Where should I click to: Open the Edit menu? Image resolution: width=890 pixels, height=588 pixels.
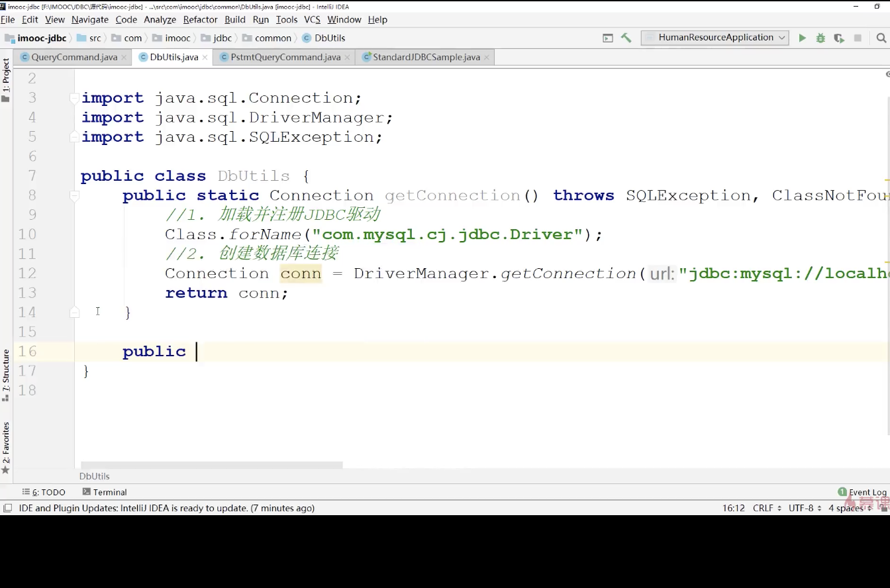[30, 20]
